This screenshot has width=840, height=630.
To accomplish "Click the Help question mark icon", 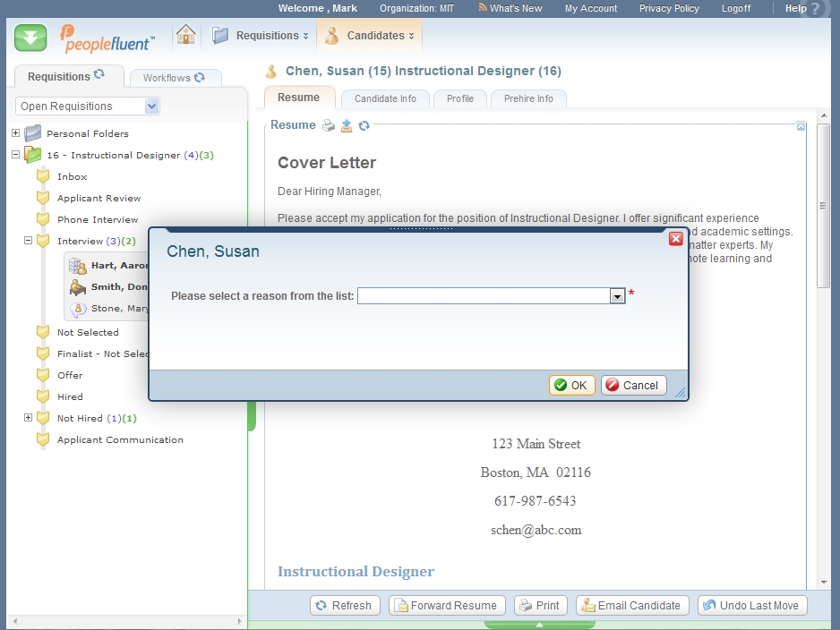I will tap(814, 9).
